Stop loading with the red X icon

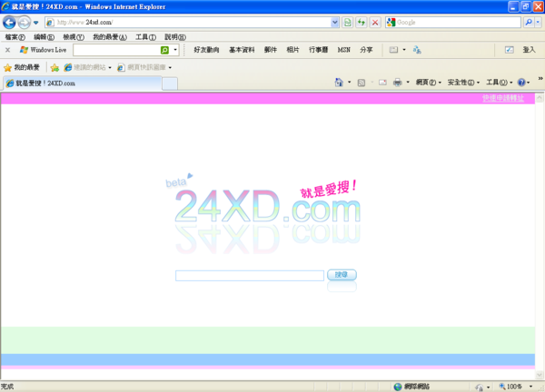(375, 22)
